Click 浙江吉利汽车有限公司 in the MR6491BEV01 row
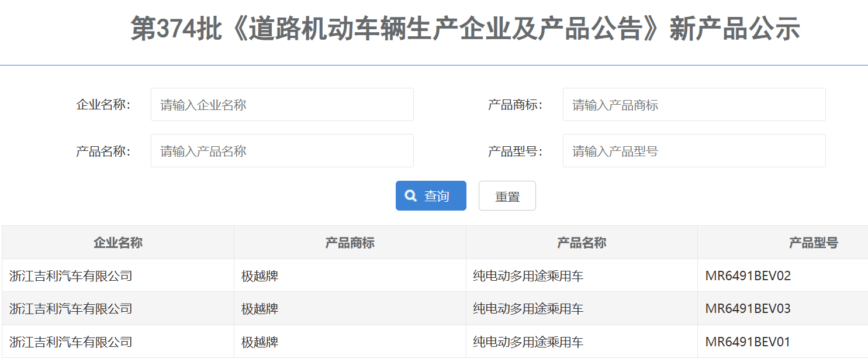Viewport: 868px width, 358px height. pyautogui.click(x=71, y=342)
